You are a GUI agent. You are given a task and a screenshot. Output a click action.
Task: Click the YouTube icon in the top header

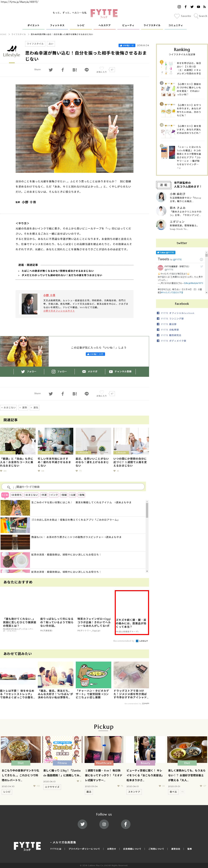tap(198, 7)
